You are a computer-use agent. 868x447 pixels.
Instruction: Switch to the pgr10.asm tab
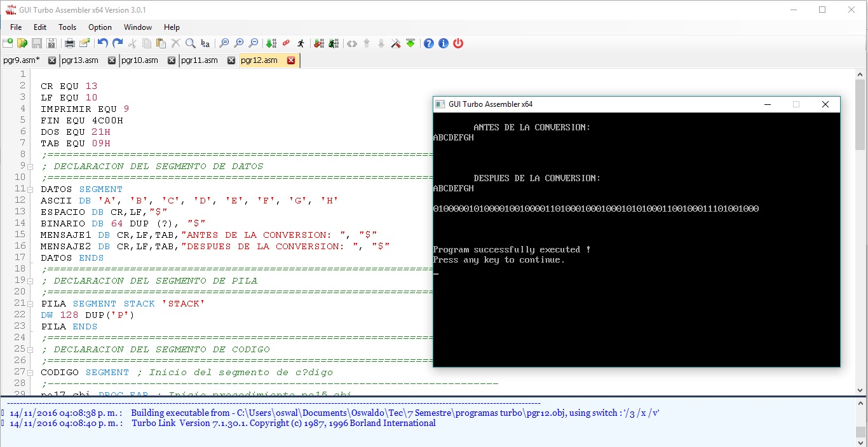[x=140, y=60]
